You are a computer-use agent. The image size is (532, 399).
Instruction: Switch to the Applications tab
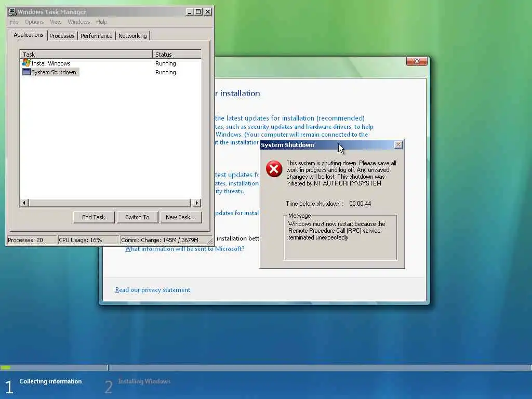pos(29,35)
